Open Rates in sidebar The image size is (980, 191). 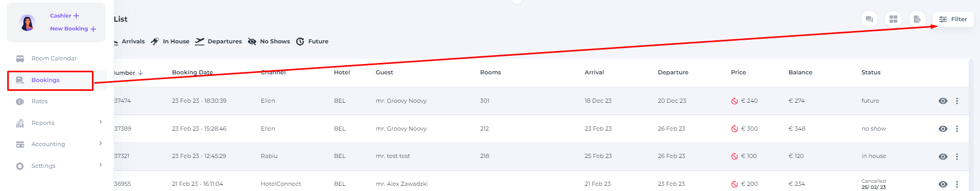point(39,101)
